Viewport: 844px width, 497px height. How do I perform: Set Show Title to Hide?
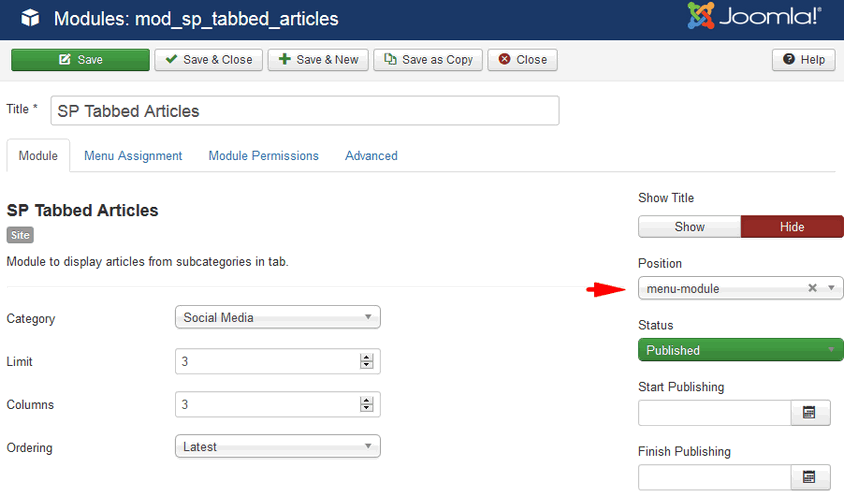792,227
